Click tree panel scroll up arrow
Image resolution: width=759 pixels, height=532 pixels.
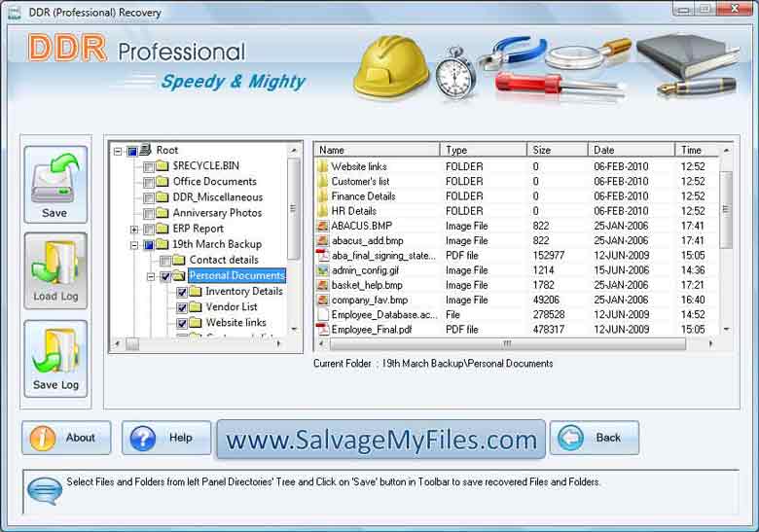coord(293,151)
